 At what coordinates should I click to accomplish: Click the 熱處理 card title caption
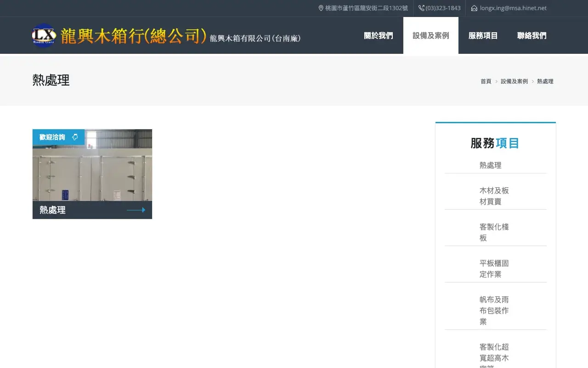(x=53, y=210)
